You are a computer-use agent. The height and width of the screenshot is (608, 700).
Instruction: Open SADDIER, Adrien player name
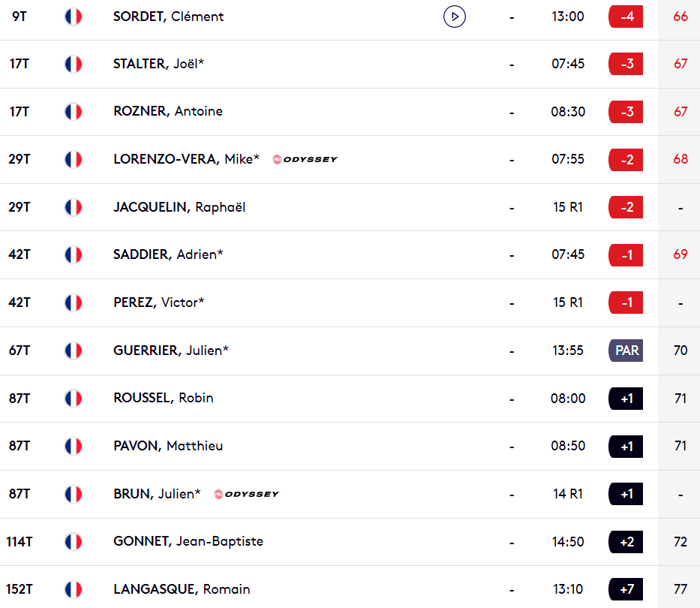[168, 254]
